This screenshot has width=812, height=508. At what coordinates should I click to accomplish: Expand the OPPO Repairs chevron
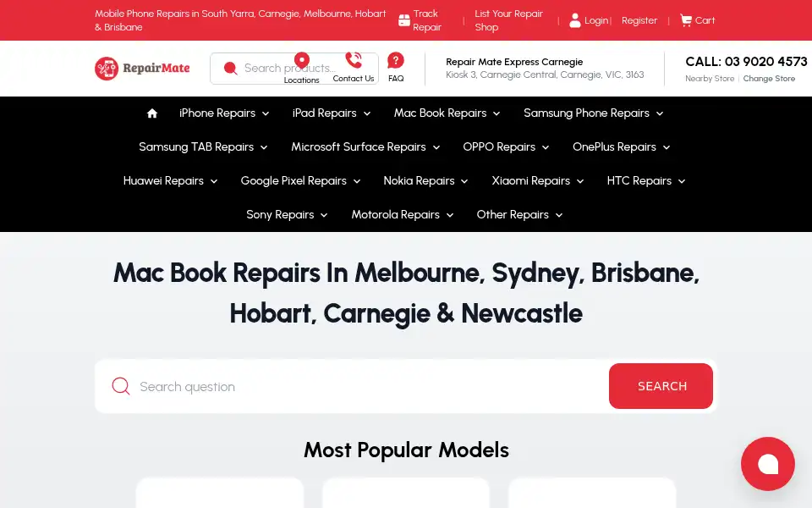tap(546, 147)
